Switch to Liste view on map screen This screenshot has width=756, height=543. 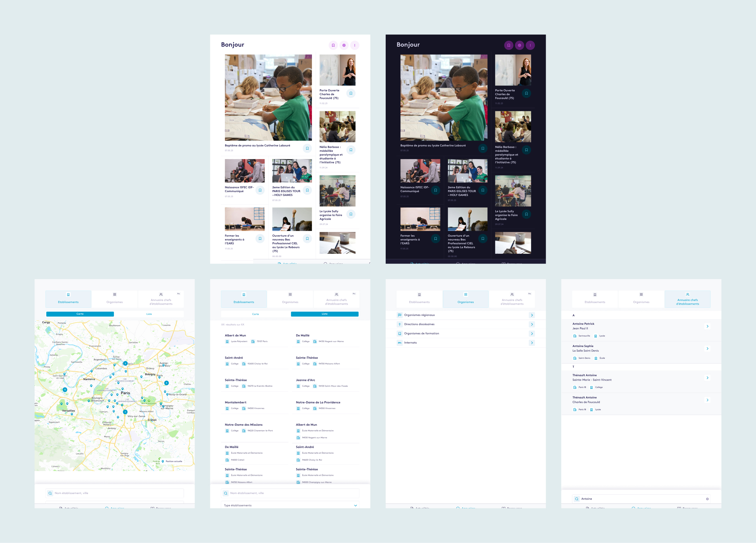pos(149,314)
